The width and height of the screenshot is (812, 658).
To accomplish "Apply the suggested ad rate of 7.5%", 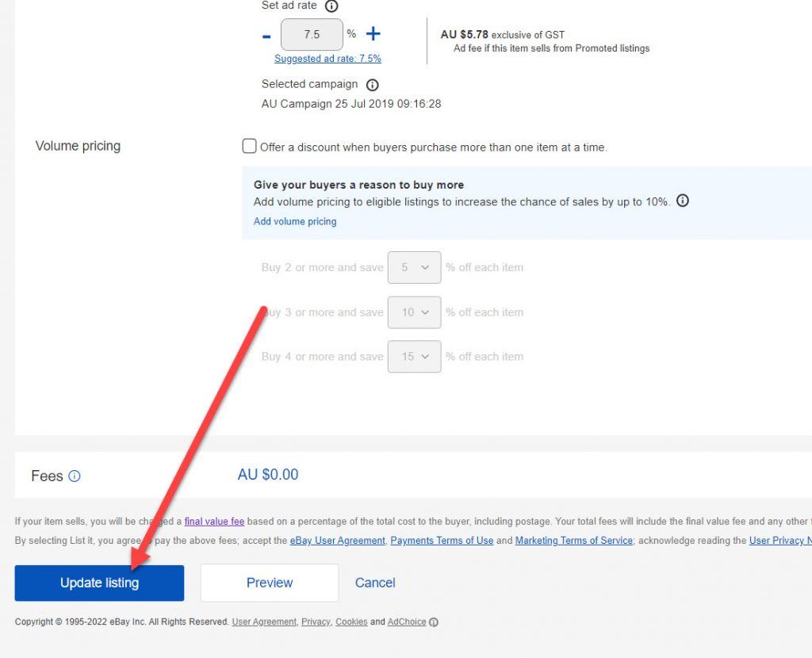I will pyautogui.click(x=328, y=59).
